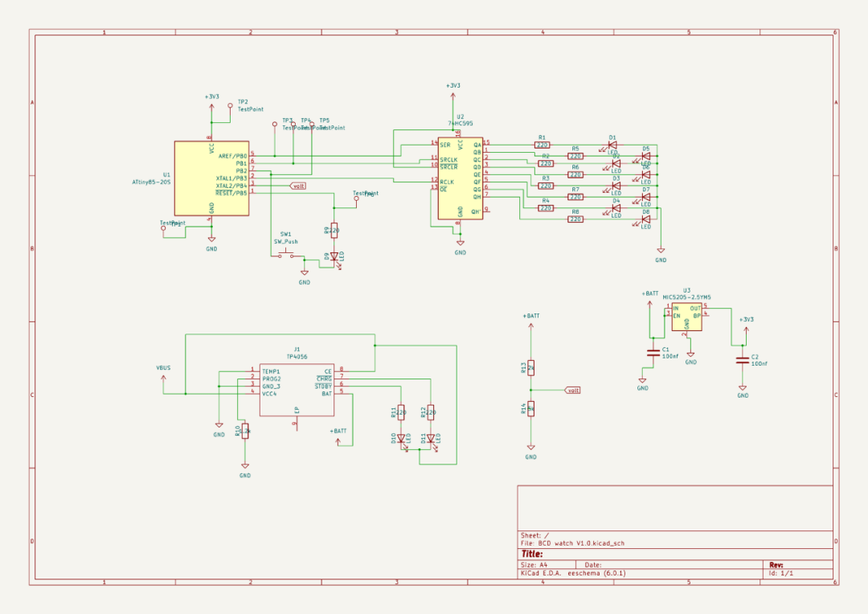Click the 'Size: A4' text
The height and width of the screenshot is (614, 868).
pos(534,565)
